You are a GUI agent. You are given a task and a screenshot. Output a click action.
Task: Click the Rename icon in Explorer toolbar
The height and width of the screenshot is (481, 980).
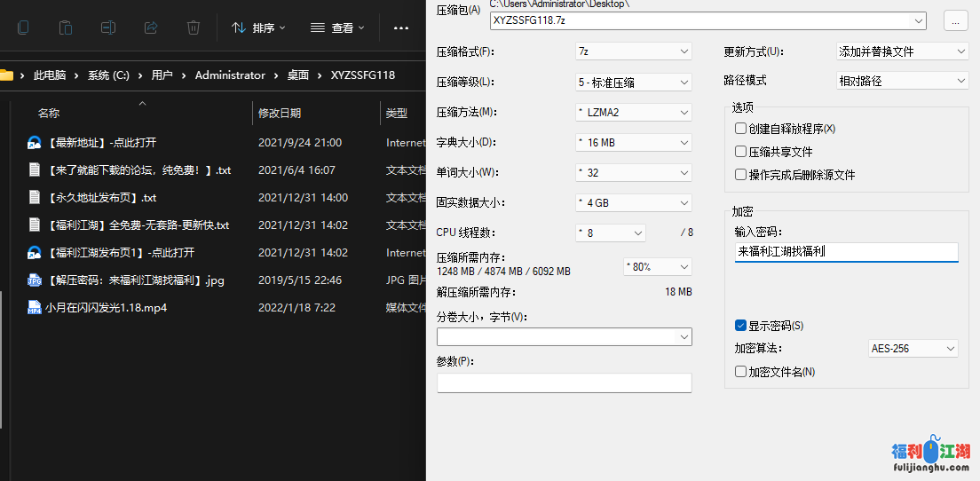tap(108, 28)
